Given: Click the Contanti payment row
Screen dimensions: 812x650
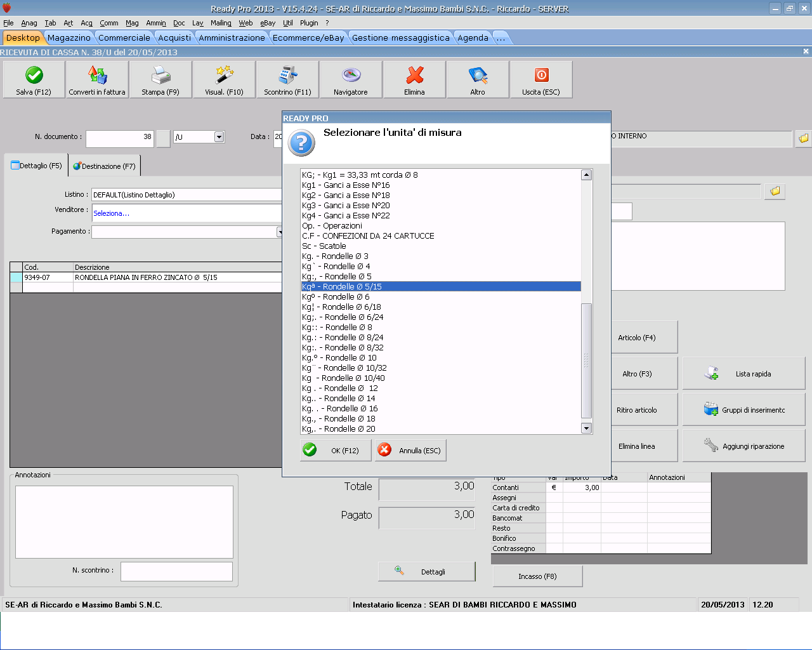Looking at the screenshot, I should (x=601, y=487).
